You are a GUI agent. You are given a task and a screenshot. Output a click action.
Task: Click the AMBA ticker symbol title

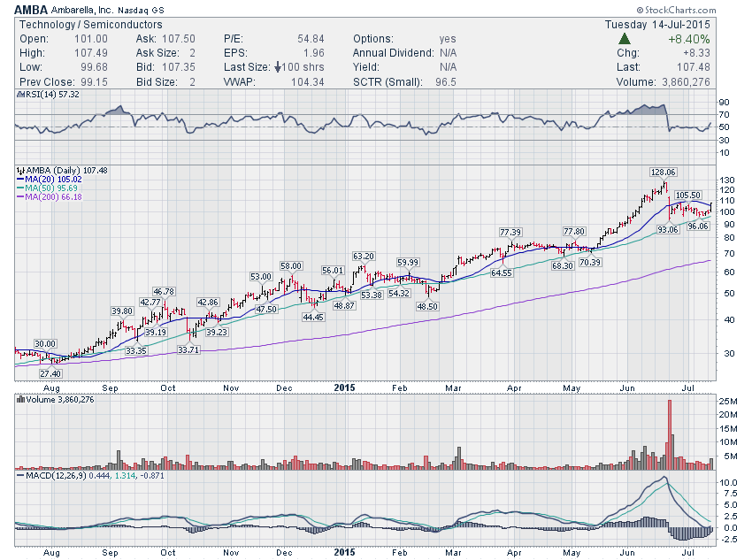(31, 10)
